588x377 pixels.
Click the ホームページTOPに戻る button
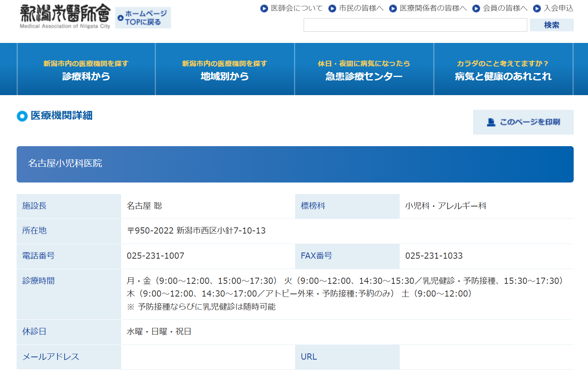[x=143, y=18]
